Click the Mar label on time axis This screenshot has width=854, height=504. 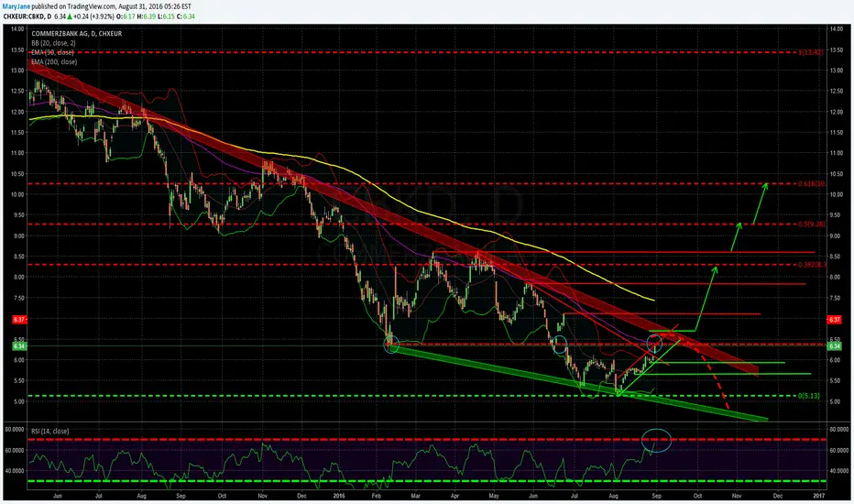416,496
